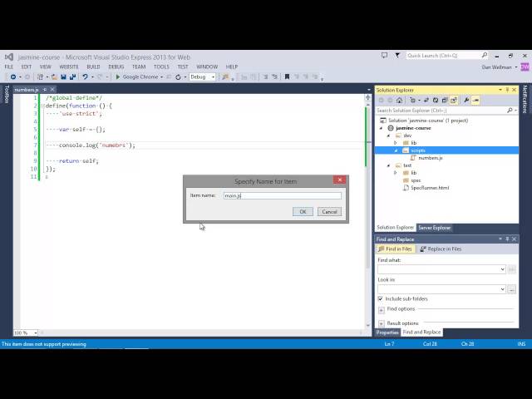Open the EDIT menu
This screenshot has width=532, height=399.
click(x=26, y=66)
